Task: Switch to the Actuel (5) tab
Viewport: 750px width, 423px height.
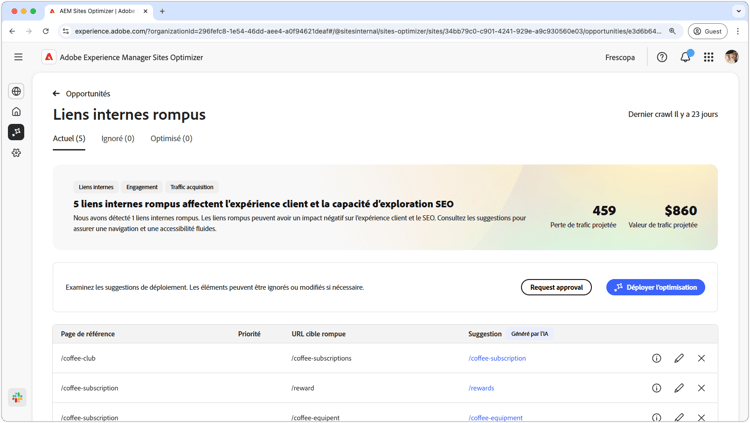Action: (69, 139)
